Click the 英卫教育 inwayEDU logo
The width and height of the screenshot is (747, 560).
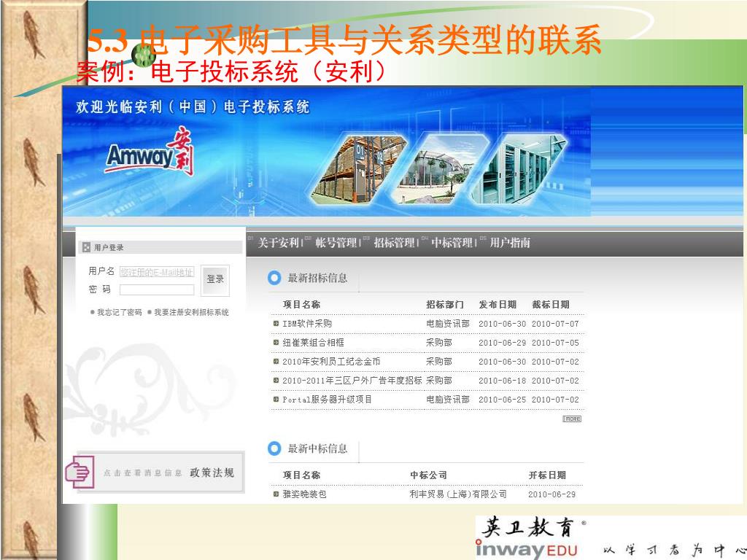pos(531,537)
